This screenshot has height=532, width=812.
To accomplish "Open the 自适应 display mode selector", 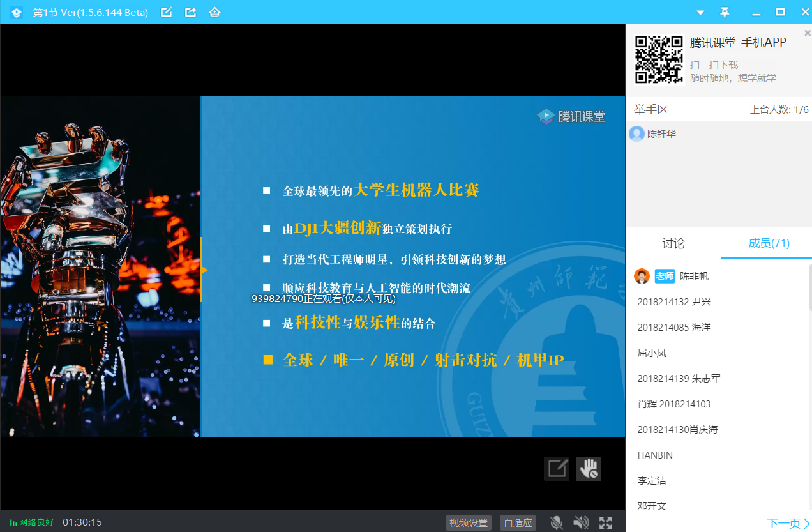I will (x=518, y=522).
